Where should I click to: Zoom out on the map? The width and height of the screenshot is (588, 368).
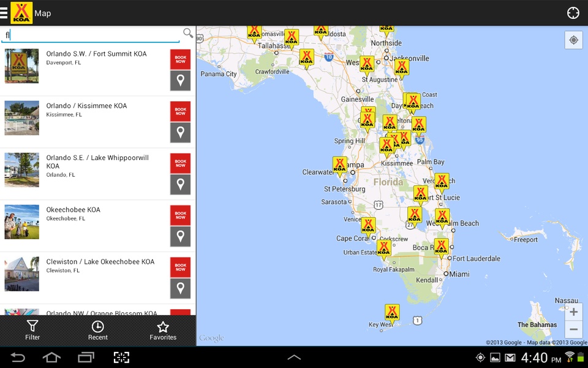573,329
